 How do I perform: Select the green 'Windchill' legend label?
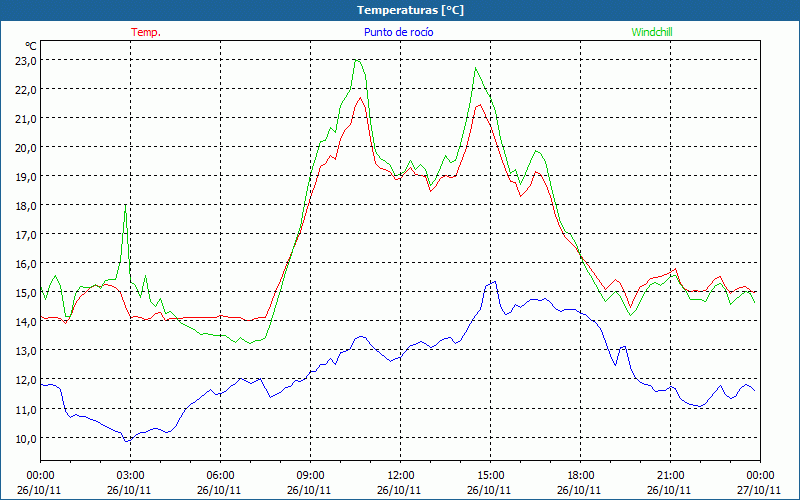[x=652, y=32]
